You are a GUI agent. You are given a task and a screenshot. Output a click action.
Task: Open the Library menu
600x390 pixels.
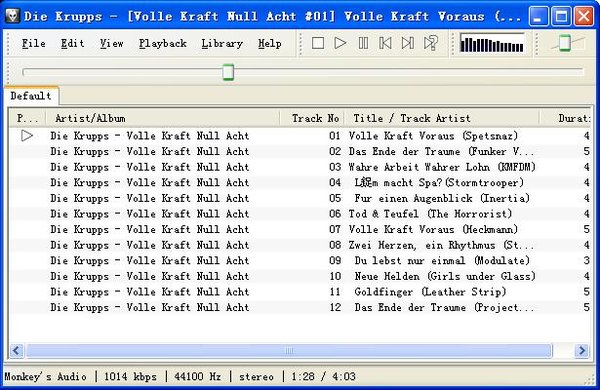pyautogui.click(x=222, y=44)
